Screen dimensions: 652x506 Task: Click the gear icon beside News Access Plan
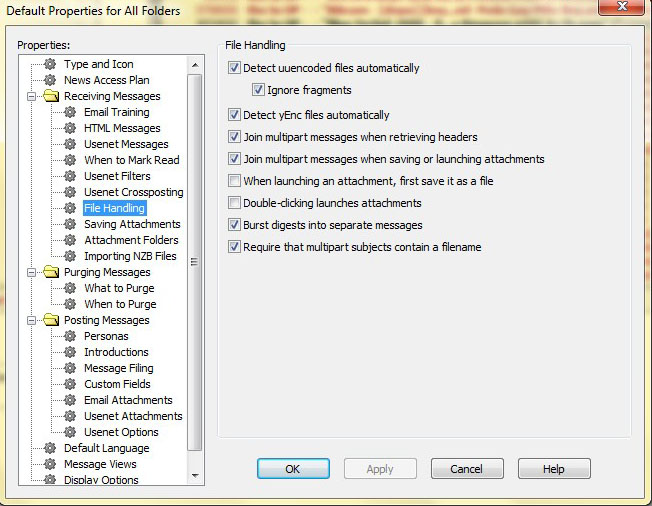coord(50,80)
